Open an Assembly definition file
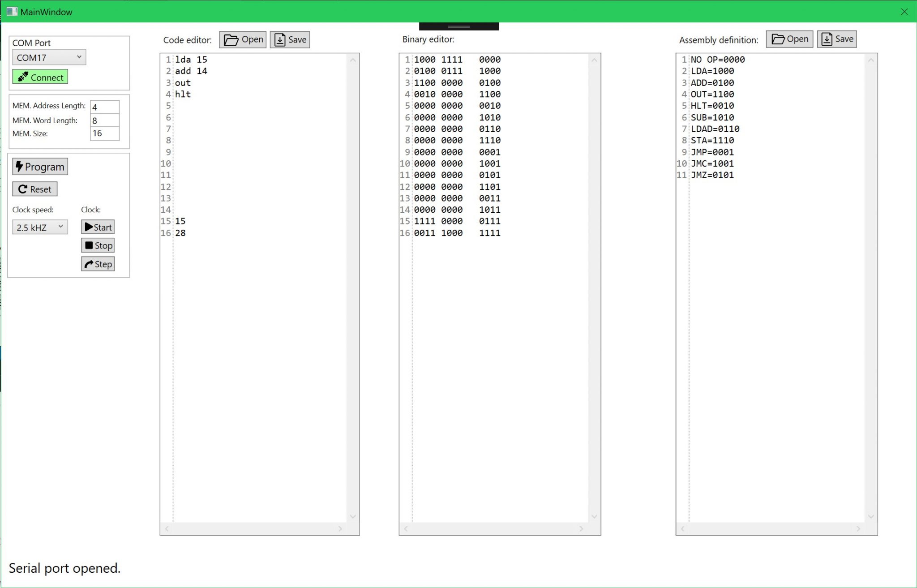This screenshot has width=917, height=588. coord(789,39)
